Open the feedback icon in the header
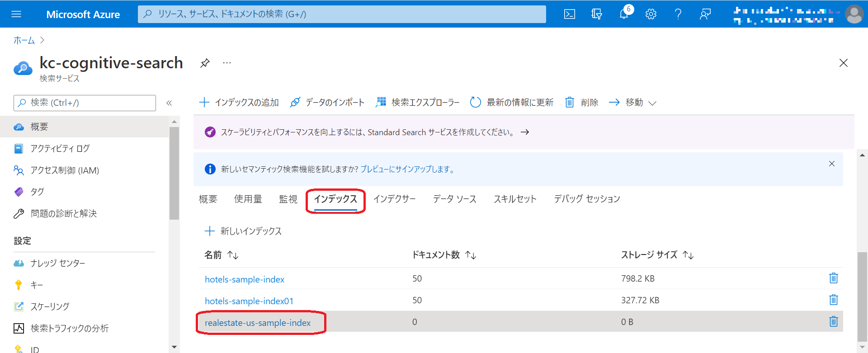Screen dimensions: 868x353 pos(705,14)
